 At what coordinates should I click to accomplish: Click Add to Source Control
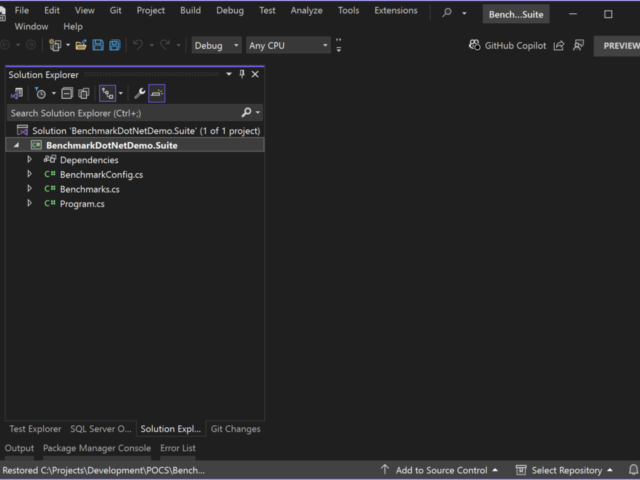point(440,470)
